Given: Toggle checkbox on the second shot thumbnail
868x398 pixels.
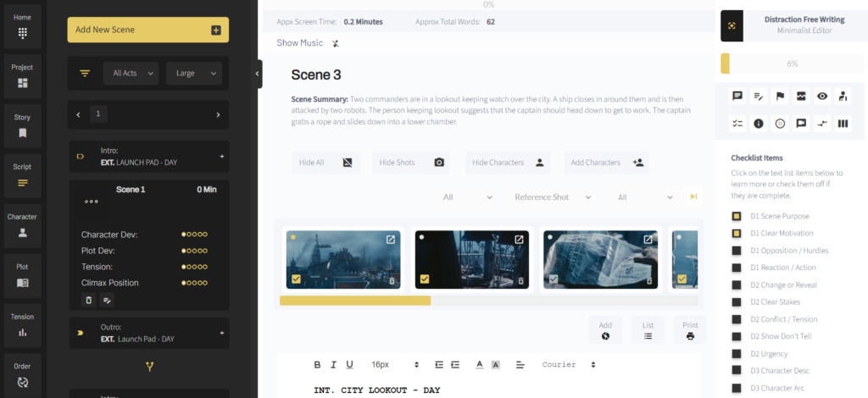Looking at the screenshot, I should pos(424,279).
